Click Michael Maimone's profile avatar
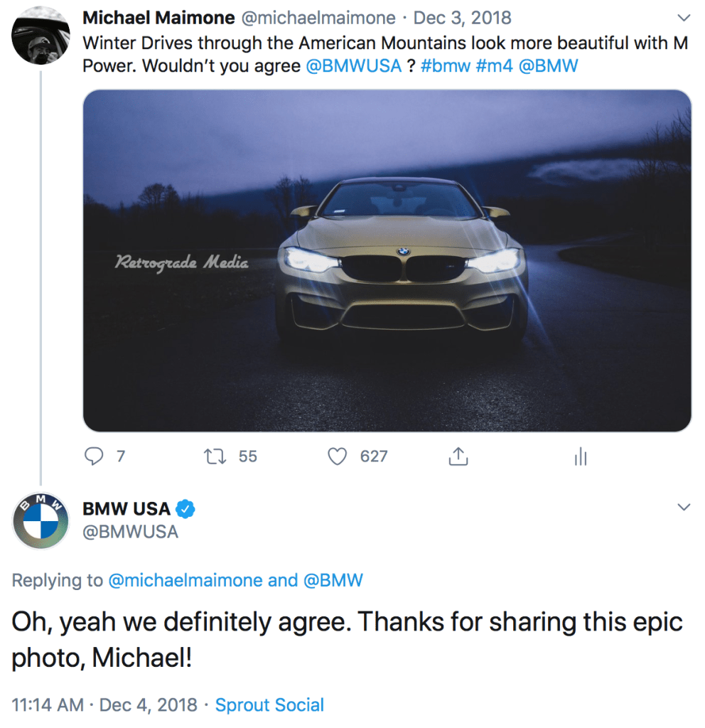This screenshot has height=728, width=705. (x=41, y=37)
